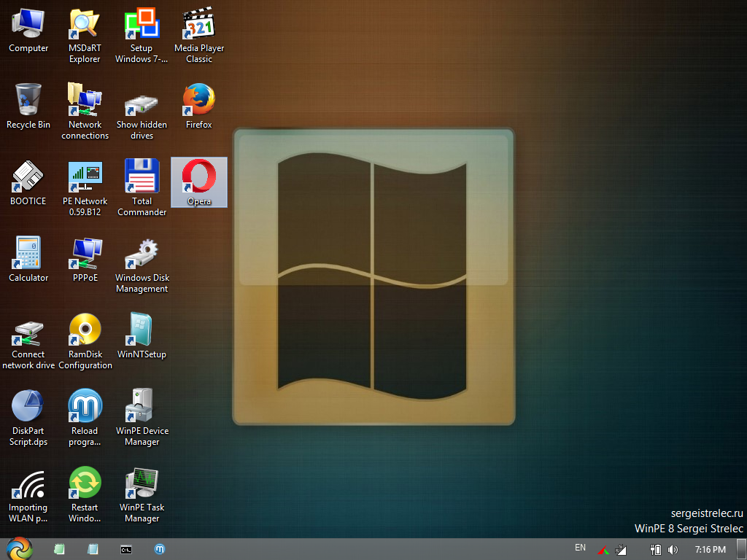Click the Reload programs shortcut
Image resolution: width=747 pixels, height=560 pixels.
tap(85, 418)
